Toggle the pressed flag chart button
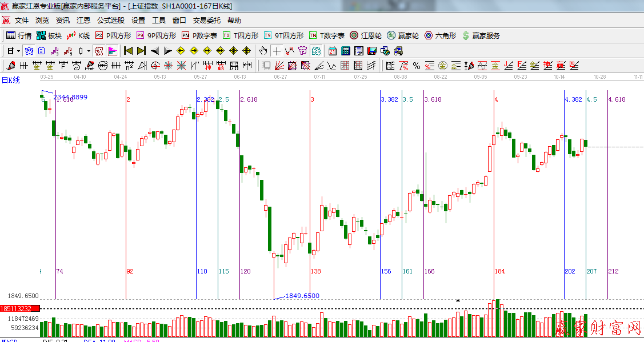Viewport: 644px width, 342px height. click(113, 51)
